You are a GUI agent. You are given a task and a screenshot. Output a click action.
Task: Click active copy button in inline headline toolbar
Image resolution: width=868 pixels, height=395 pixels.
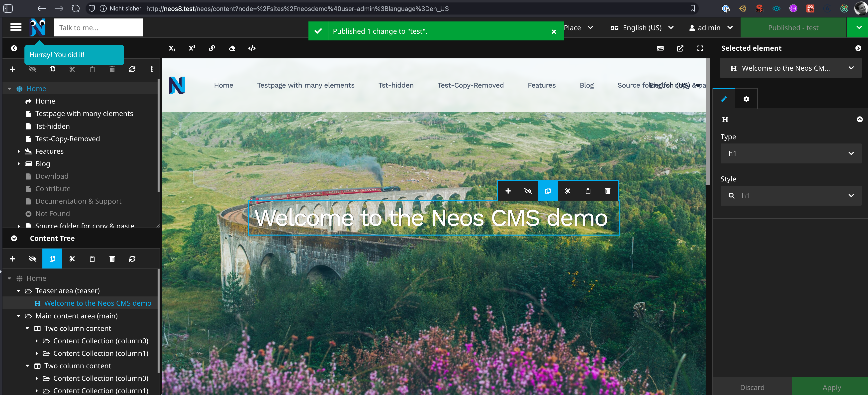coord(548,191)
